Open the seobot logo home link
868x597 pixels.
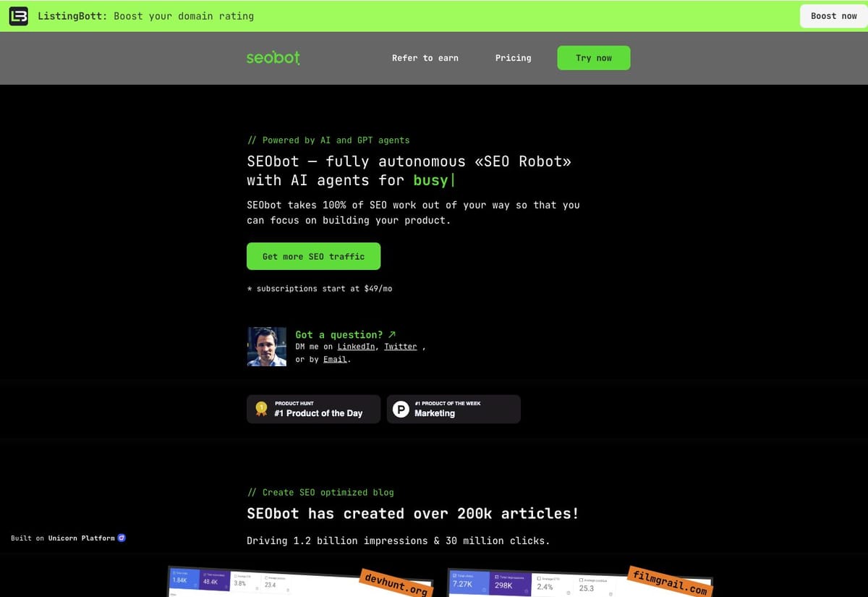coord(273,58)
